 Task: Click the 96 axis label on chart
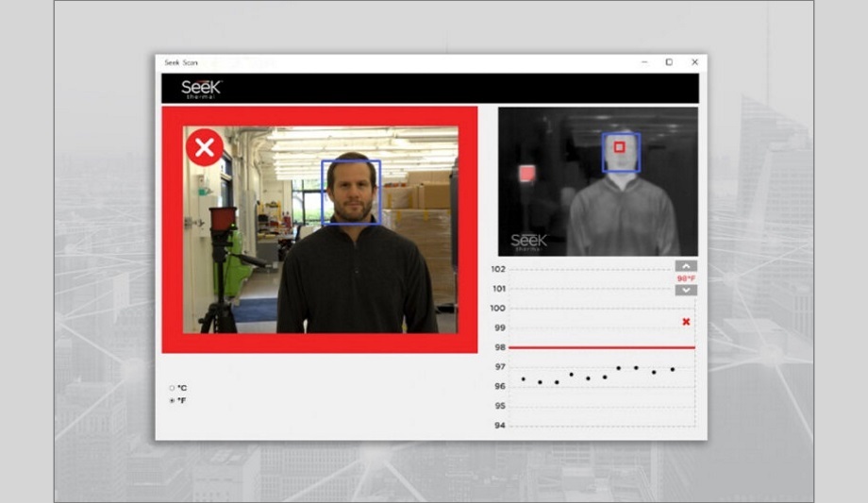500,386
